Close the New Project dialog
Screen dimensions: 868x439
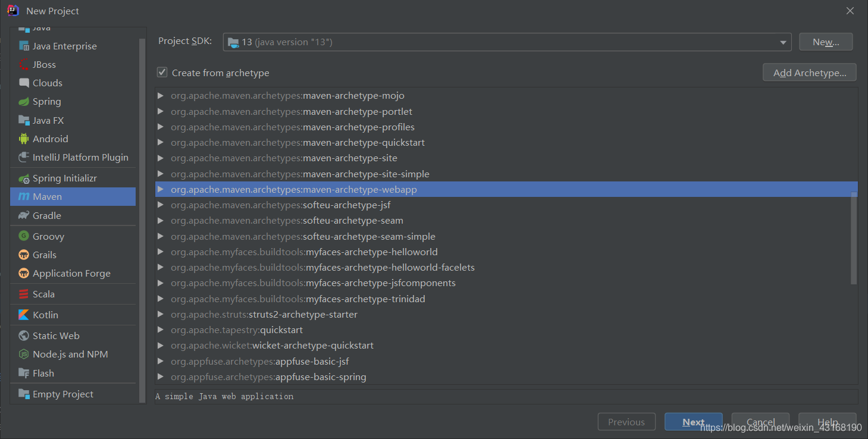click(850, 11)
